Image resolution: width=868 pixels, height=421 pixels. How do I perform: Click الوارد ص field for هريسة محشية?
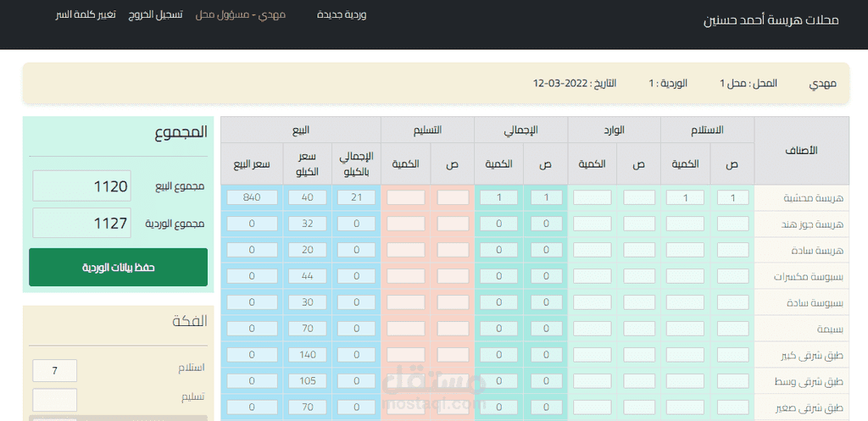click(x=639, y=197)
